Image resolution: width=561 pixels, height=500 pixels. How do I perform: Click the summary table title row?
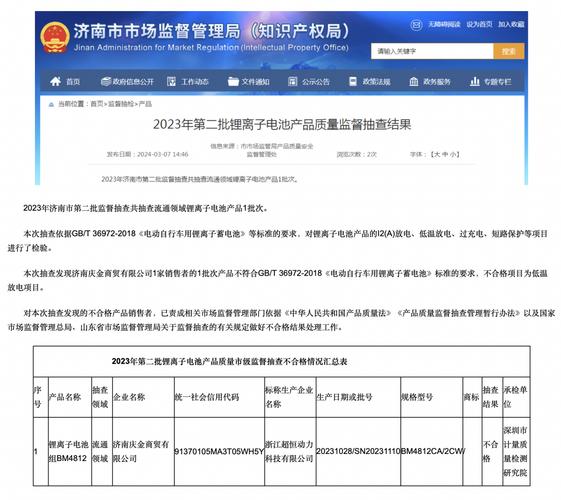282,361
